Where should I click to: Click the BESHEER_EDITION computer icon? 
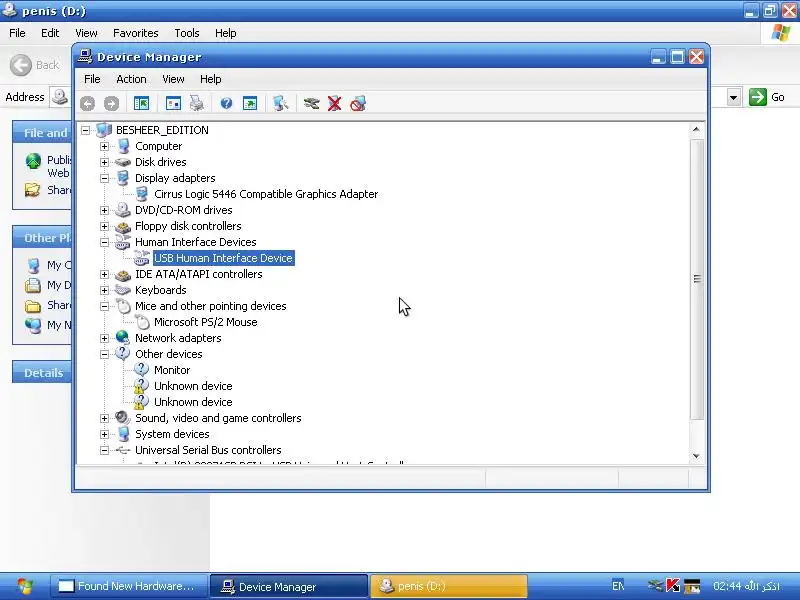104,130
